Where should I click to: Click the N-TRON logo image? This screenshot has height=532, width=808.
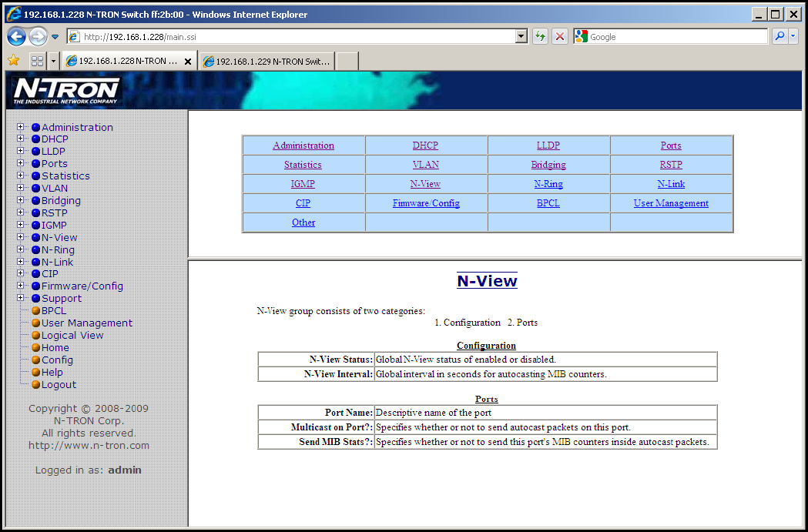[67, 91]
